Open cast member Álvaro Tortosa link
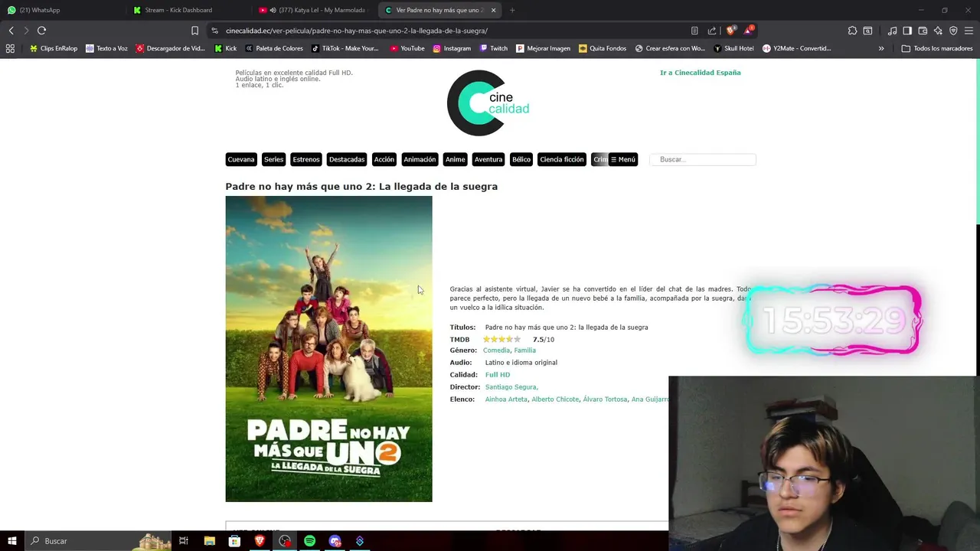Viewport: 980px width, 551px height. (x=605, y=399)
